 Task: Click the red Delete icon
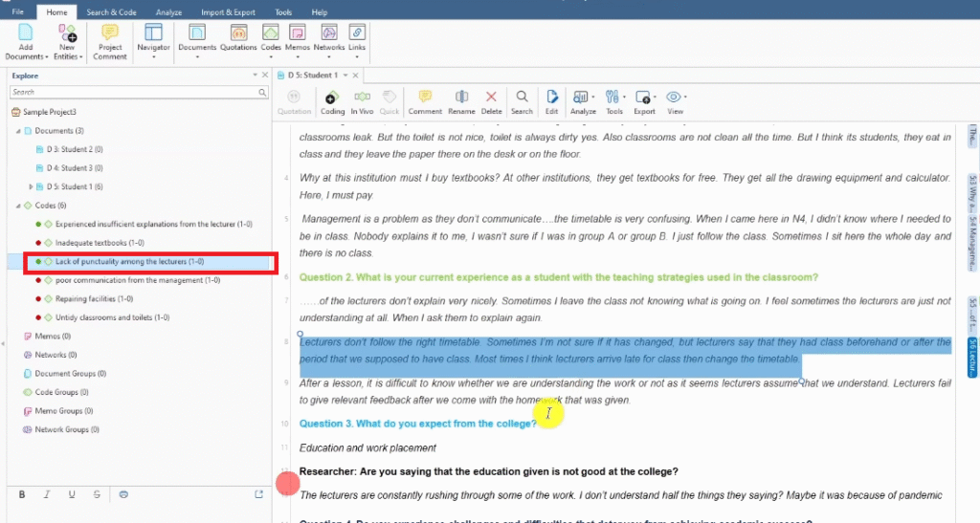[491, 101]
